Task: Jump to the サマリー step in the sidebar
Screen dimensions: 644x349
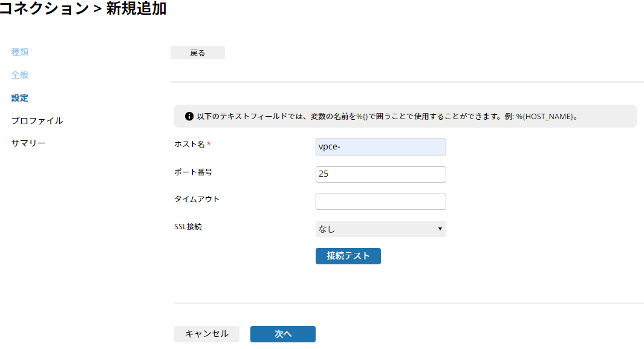Action: 28,144
